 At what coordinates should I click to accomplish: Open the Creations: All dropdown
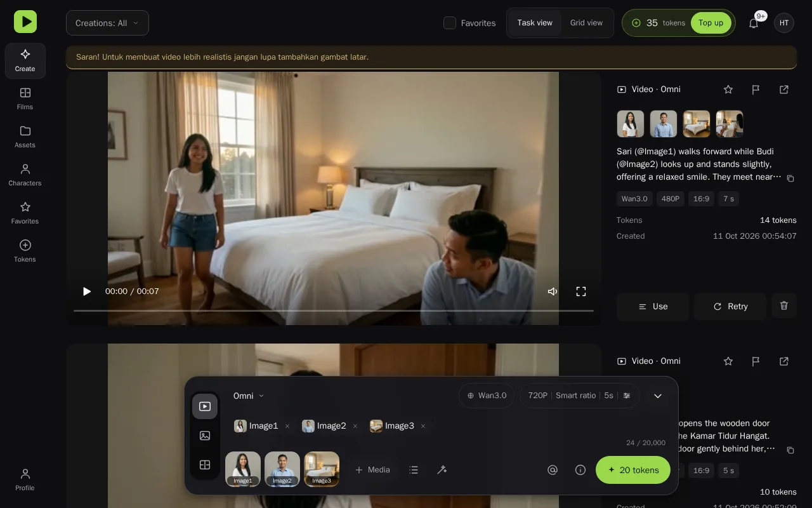coord(107,23)
